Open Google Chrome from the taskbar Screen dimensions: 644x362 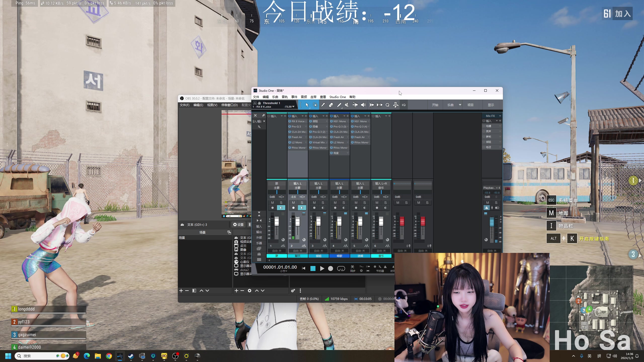pyautogui.click(x=109, y=356)
